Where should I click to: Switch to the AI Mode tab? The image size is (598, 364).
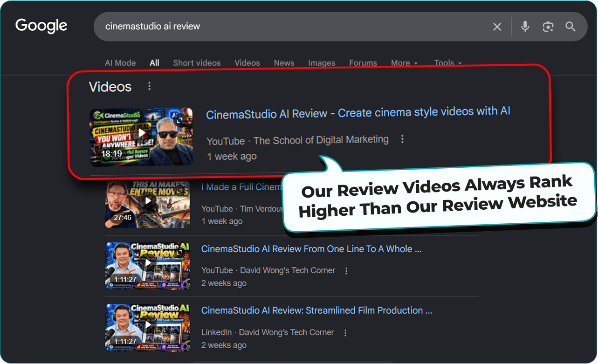click(120, 63)
